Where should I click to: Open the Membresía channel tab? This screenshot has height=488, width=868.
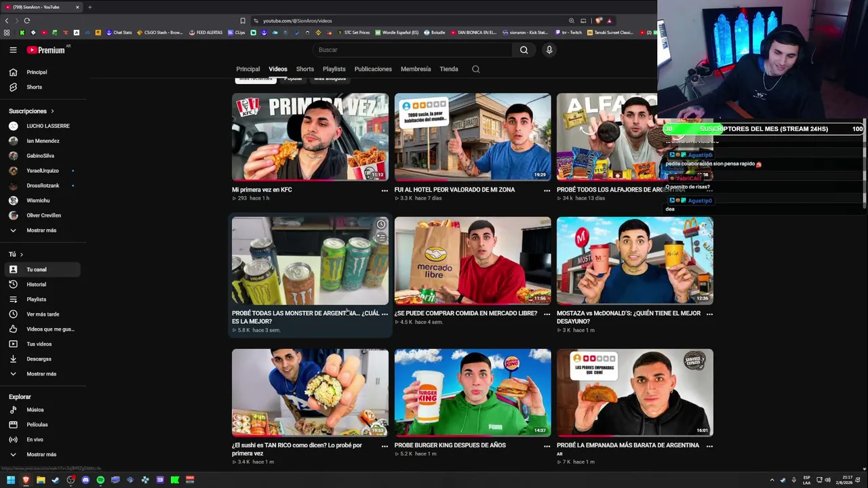[x=416, y=69]
